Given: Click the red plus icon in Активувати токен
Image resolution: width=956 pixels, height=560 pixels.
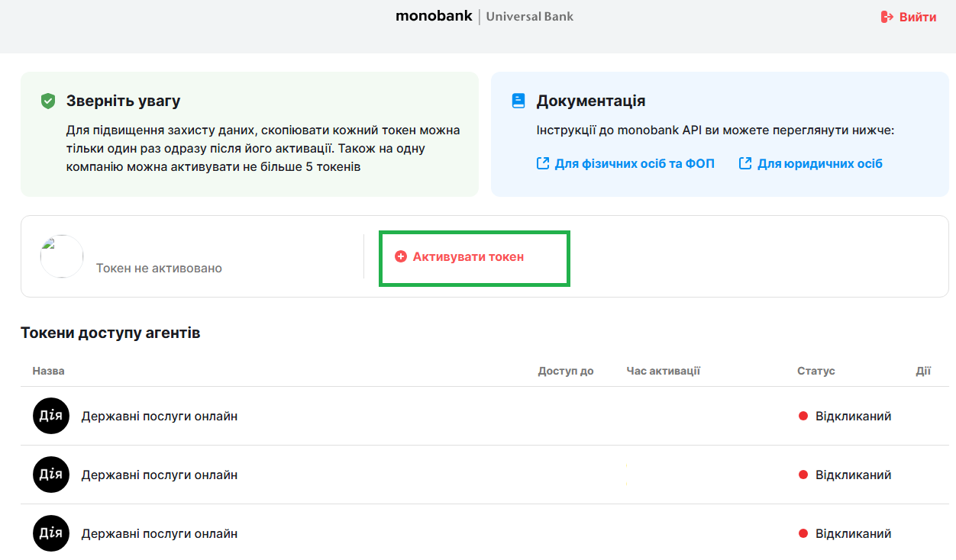Looking at the screenshot, I should click(401, 257).
